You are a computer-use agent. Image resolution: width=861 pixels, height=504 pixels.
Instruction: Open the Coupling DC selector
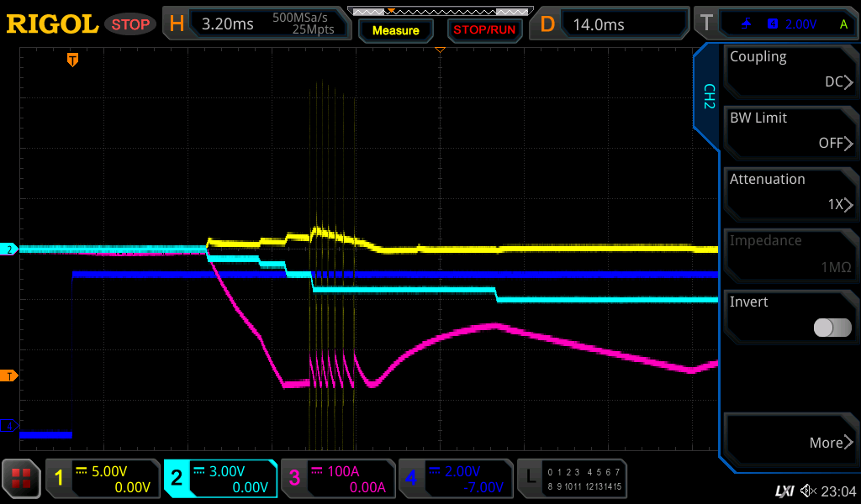pyautogui.click(x=790, y=70)
